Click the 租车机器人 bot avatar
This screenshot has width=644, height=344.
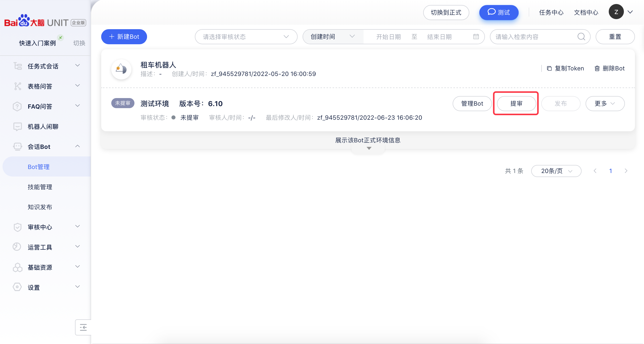121,69
